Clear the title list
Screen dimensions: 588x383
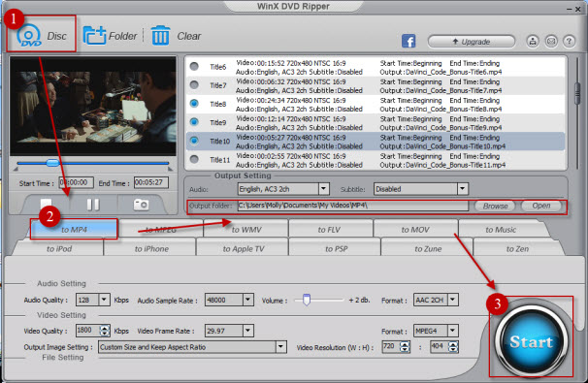pos(176,36)
